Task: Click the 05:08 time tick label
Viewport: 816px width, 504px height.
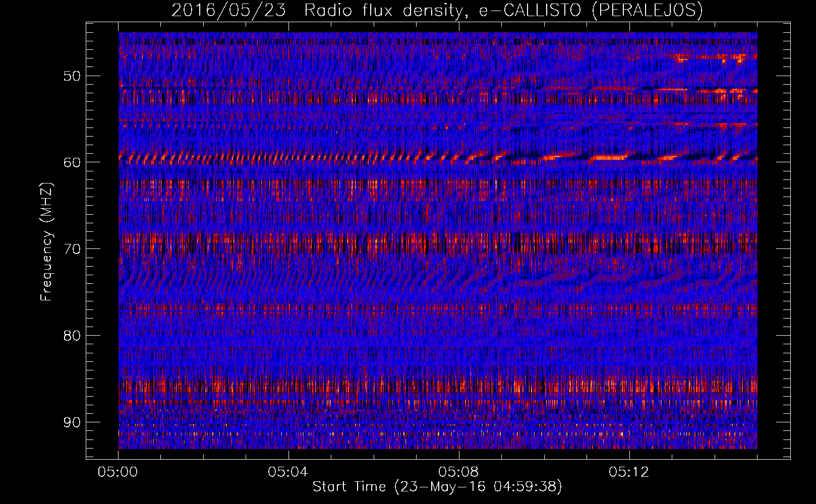Action: tap(458, 472)
